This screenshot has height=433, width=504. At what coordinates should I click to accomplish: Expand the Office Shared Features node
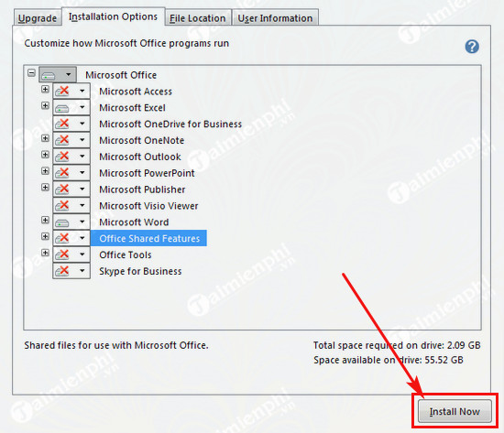point(45,236)
